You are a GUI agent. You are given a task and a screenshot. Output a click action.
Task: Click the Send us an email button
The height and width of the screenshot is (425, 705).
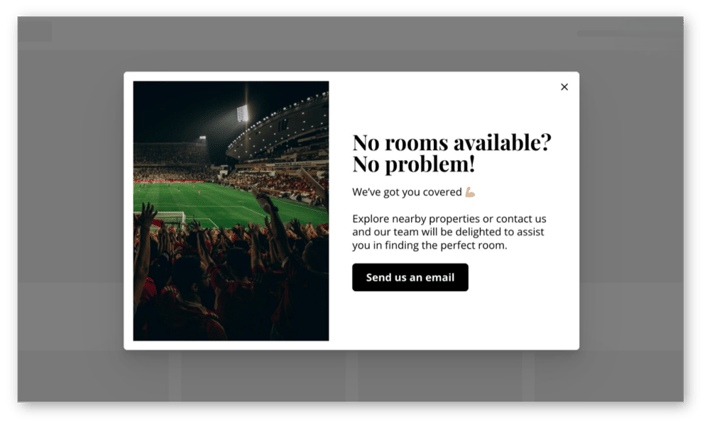pos(410,277)
